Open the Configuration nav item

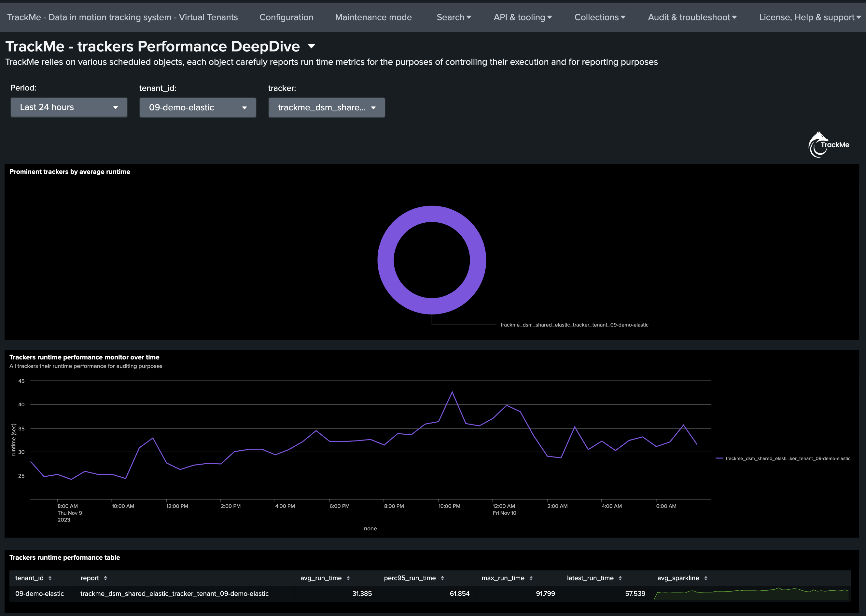pyautogui.click(x=286, y=18)
